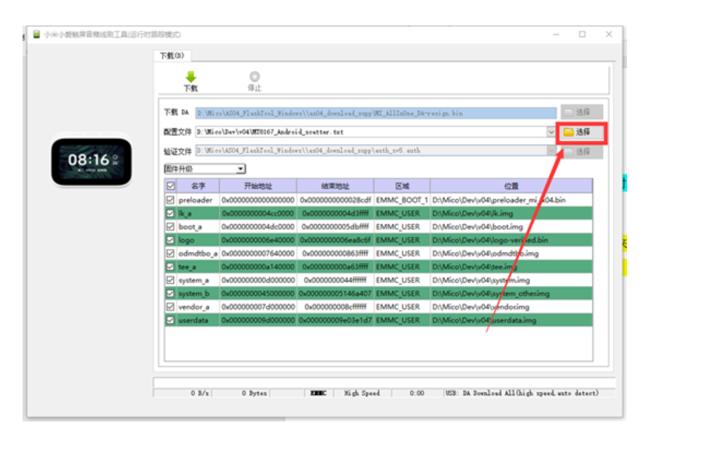Select the device clock 08:16 thumbnail image
Screen dimensions: 708x459
pyautogui.click(x=91, y=162)
